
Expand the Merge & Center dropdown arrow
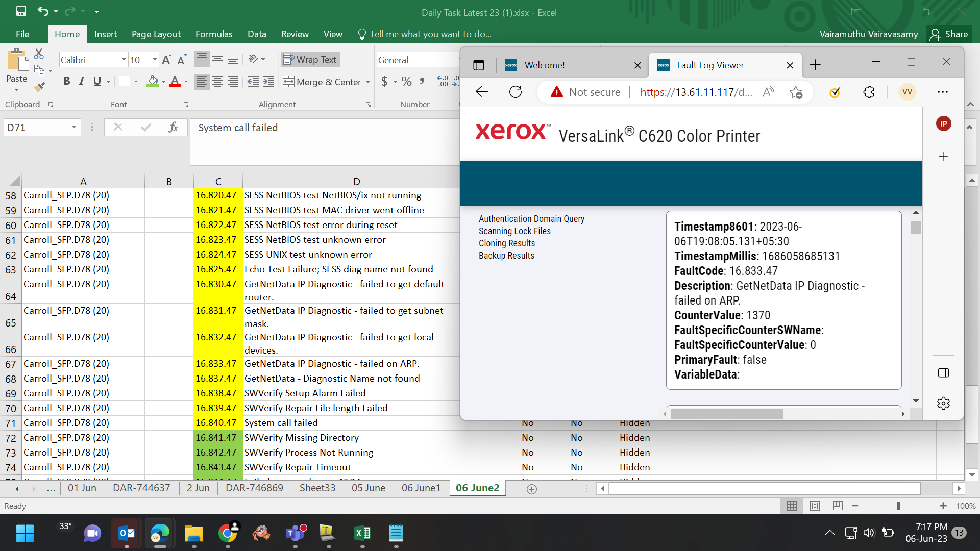[367, 82]
